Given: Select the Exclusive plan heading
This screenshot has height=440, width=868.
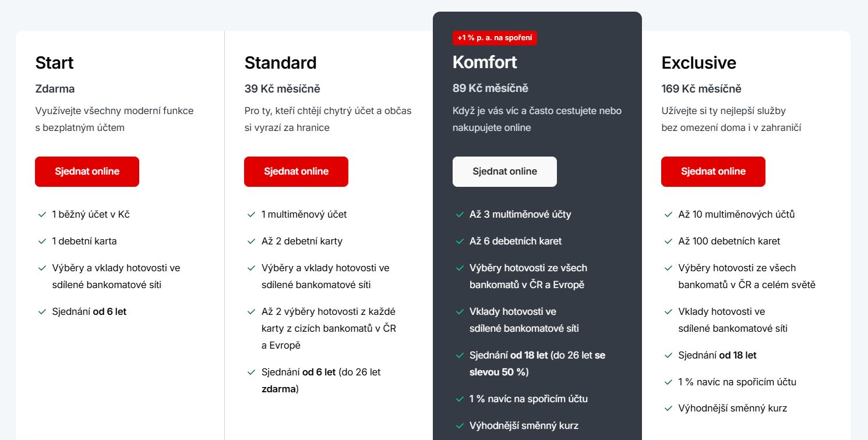Looking at the screenshot, I should coord(698,63).
